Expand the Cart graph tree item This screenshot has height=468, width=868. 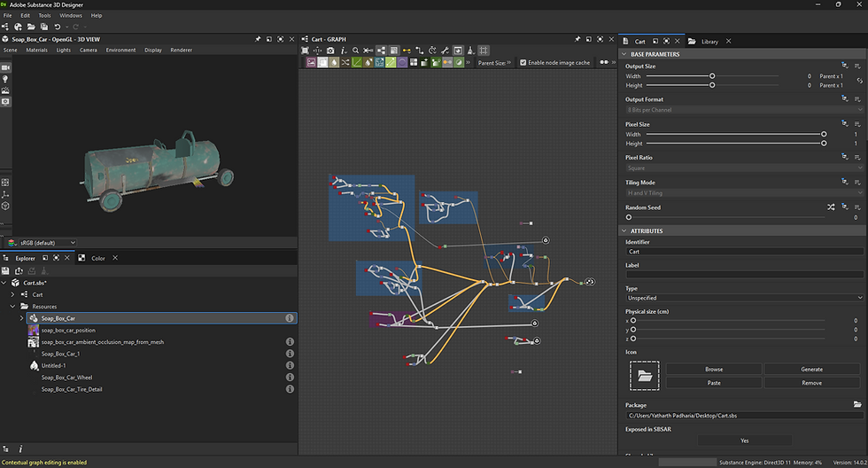pyautogui.click(x=12, y=294)
